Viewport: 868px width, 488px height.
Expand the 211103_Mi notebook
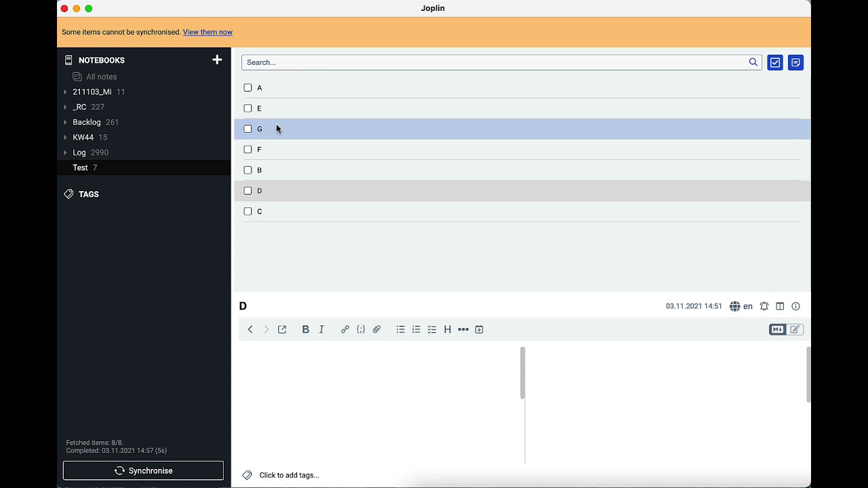(65, 92)
